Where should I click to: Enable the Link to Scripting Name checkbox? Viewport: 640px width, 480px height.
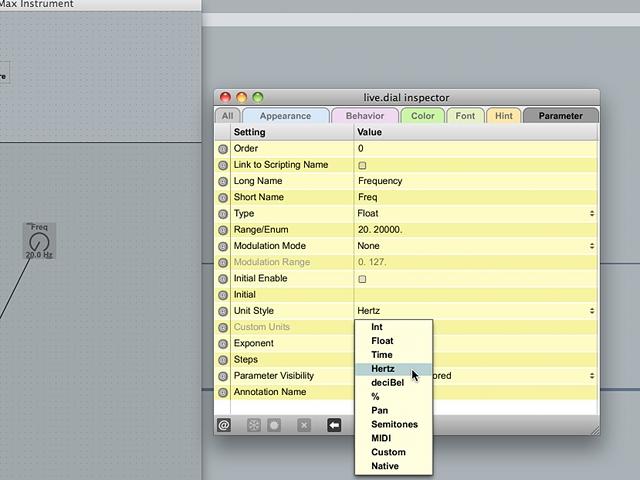(362, 165)
